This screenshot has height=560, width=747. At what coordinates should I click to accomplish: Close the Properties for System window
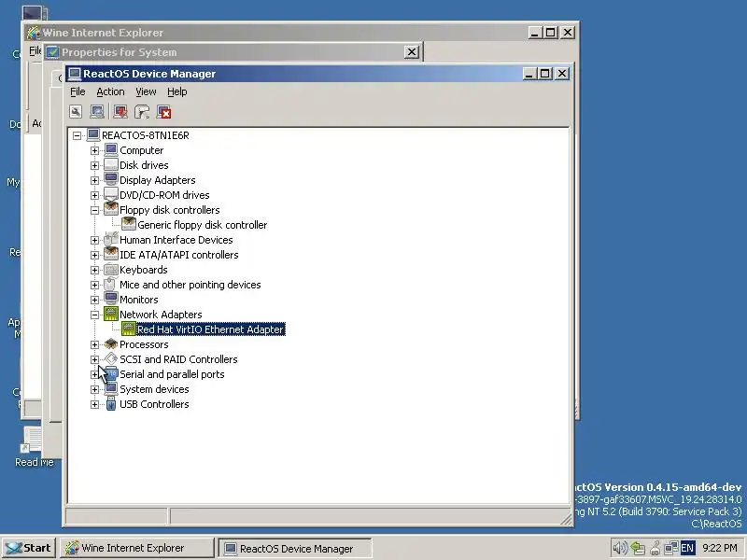pyautogui.click(x=411, y=52)
